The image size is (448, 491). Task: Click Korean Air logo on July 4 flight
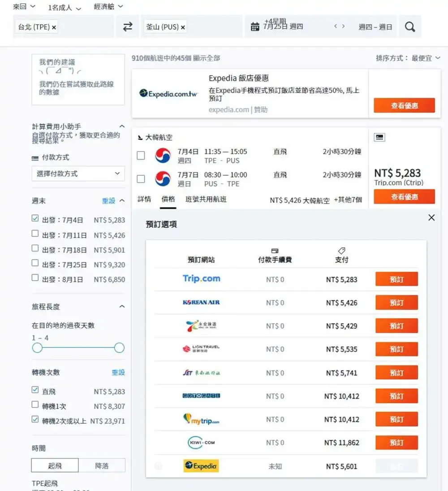(x=163, y=156)
